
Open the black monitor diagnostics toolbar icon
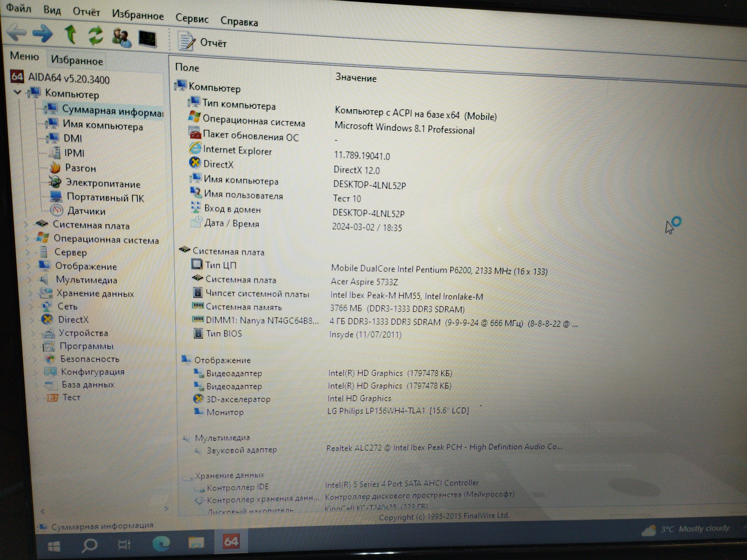point(147,38)
